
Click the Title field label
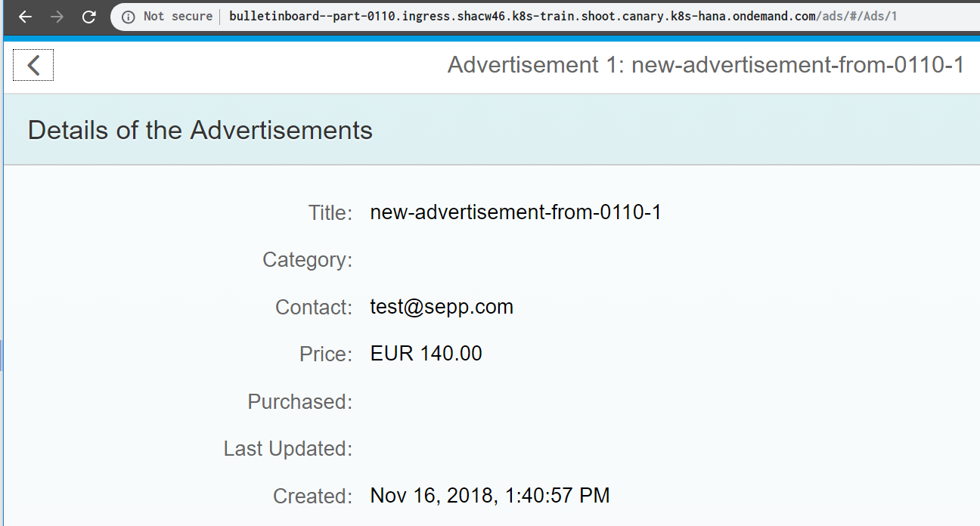click(x=330, y=213)
